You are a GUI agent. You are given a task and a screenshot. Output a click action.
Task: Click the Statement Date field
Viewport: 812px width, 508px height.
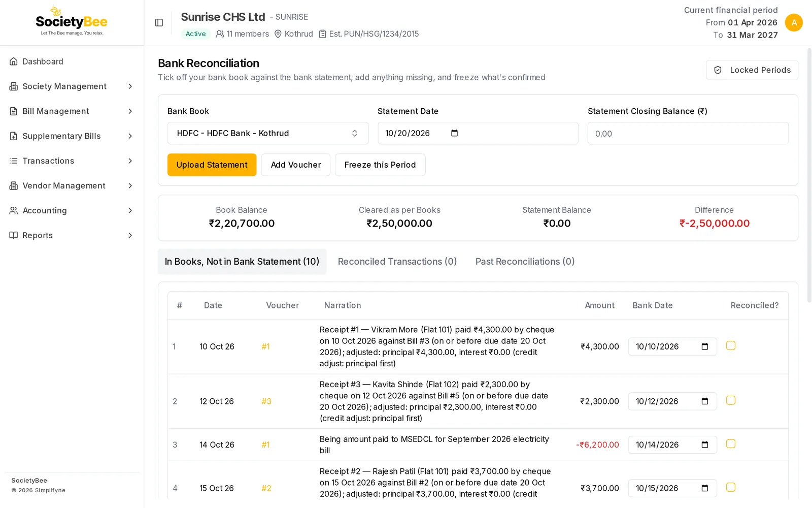tap(478, 133)
